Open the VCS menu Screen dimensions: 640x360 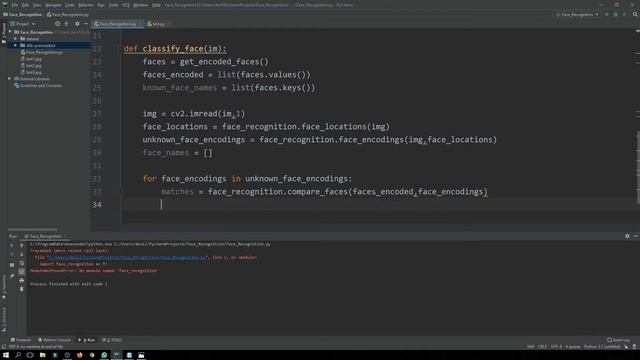pos(126,5)
